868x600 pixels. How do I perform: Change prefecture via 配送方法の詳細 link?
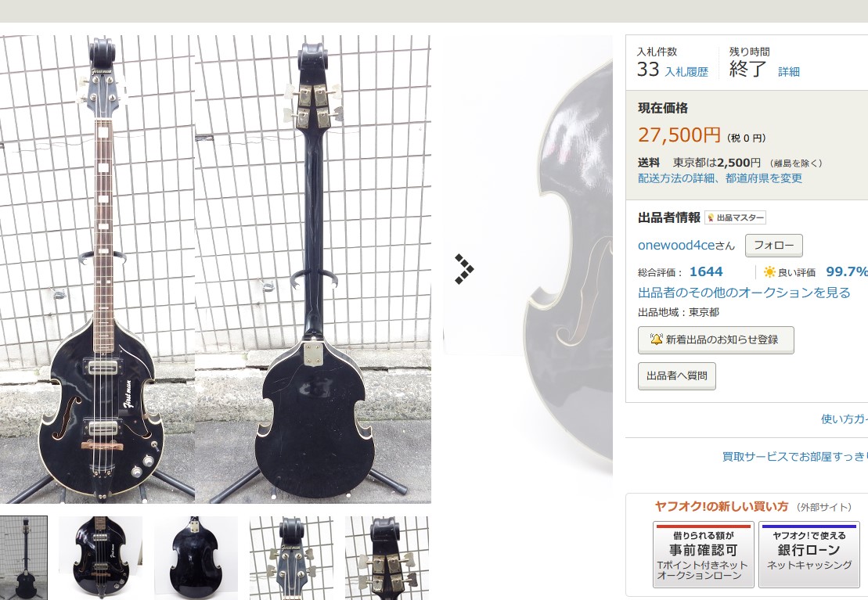point(719,178)
